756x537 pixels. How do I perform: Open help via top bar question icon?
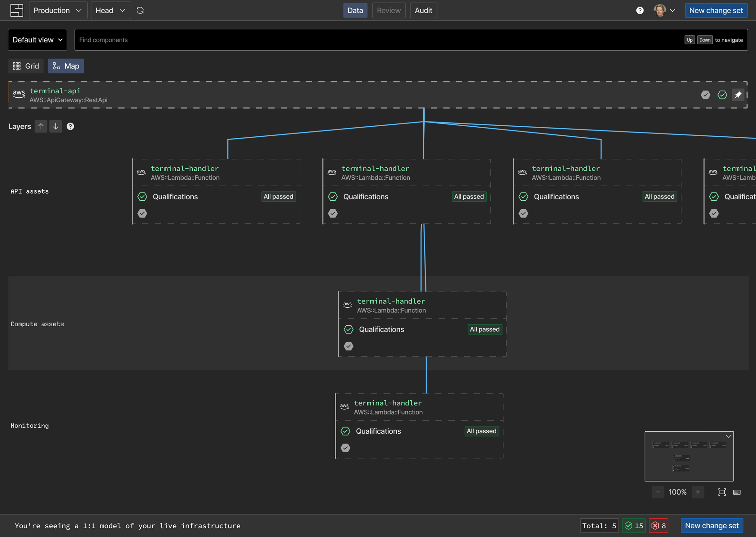click(x=640, y=11)
